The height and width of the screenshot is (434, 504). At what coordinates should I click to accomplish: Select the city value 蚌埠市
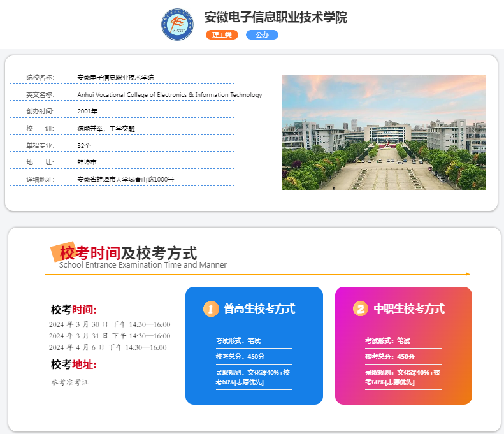tap(87, 163)
